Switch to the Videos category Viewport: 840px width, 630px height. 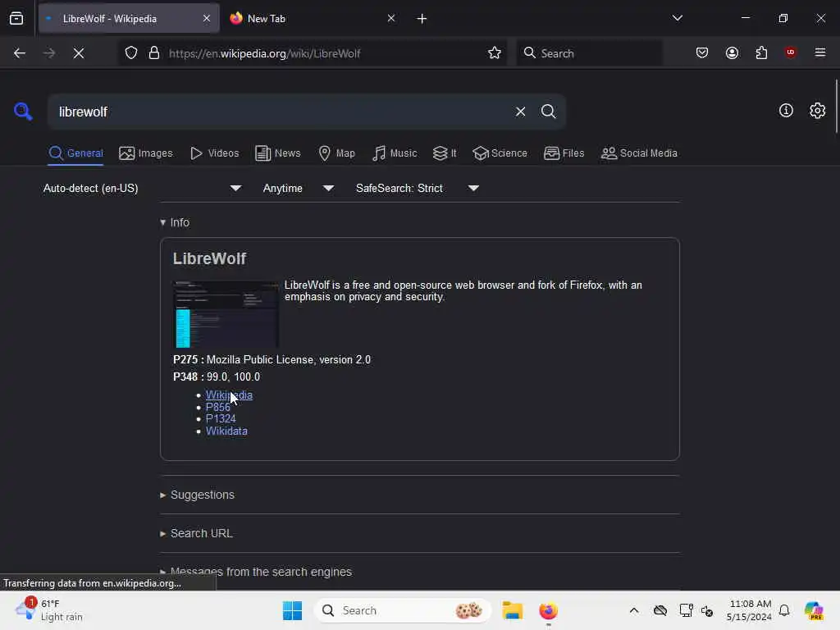pos(214,153)
